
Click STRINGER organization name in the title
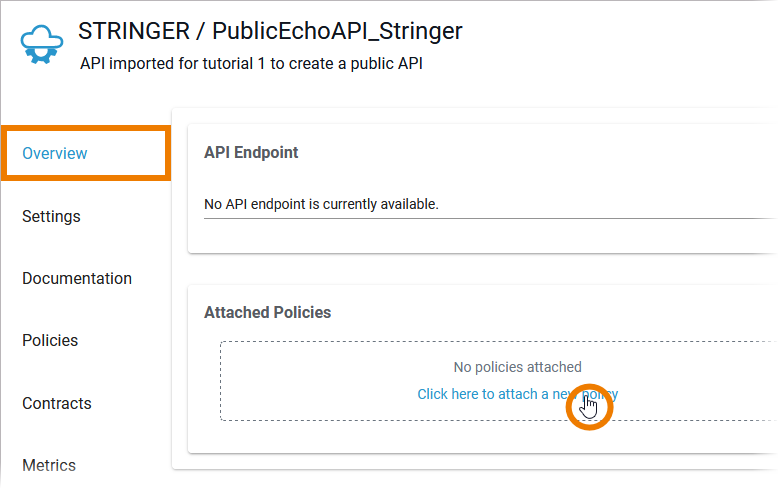134,31
